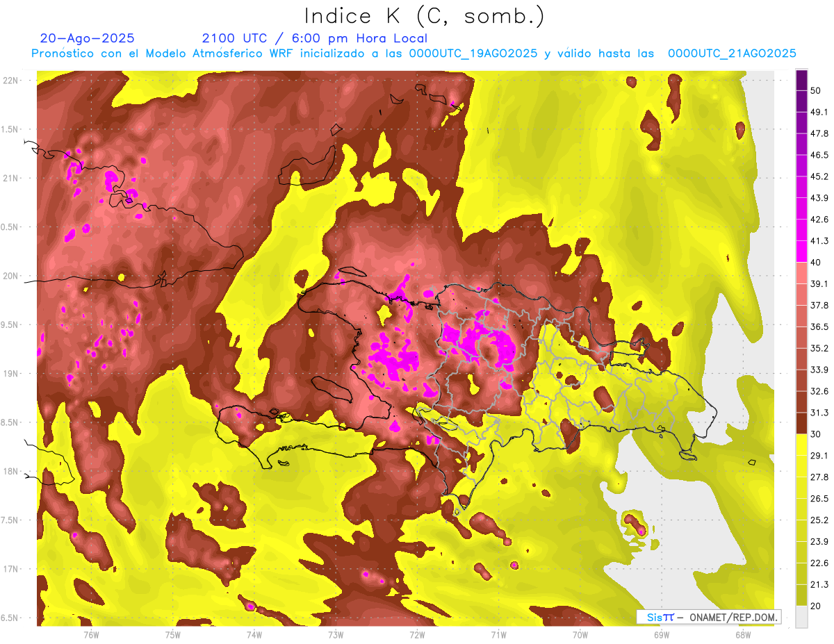Image resolution: width=834 pixels, height=644 pixels.
Task: Click the '76W' longitude label
Action: tap(91, 634)
